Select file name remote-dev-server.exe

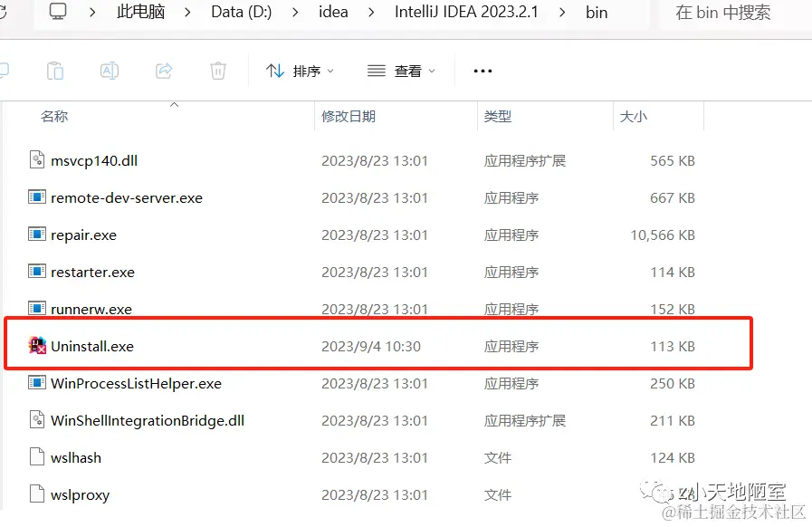pos(127,198)
